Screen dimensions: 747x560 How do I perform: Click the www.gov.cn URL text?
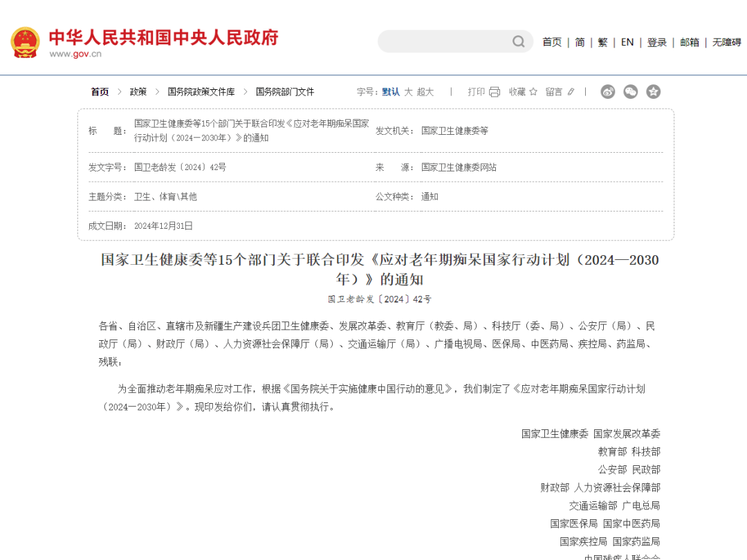click(x=75, y=54)
